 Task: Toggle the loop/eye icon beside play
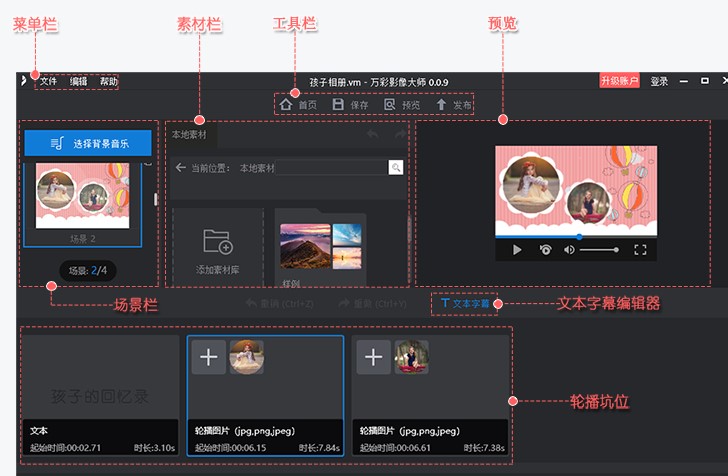point(545,249)
